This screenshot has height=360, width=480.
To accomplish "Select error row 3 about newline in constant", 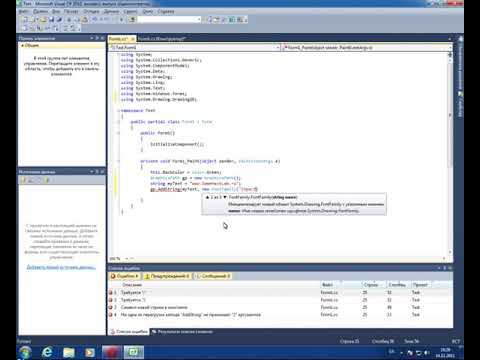I will click(x=280, y=307).
